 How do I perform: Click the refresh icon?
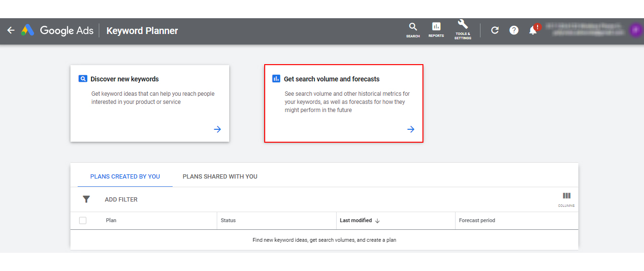pos(495,30)
